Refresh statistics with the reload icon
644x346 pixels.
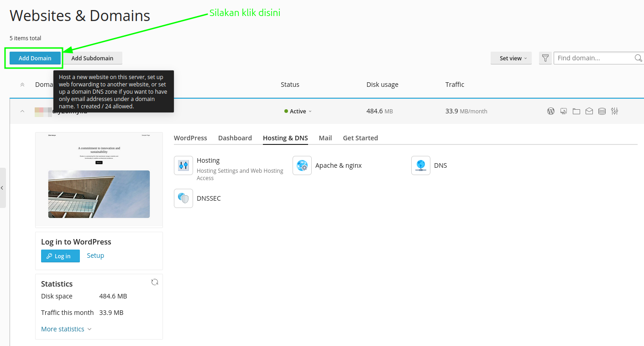[x=155, y=282]
